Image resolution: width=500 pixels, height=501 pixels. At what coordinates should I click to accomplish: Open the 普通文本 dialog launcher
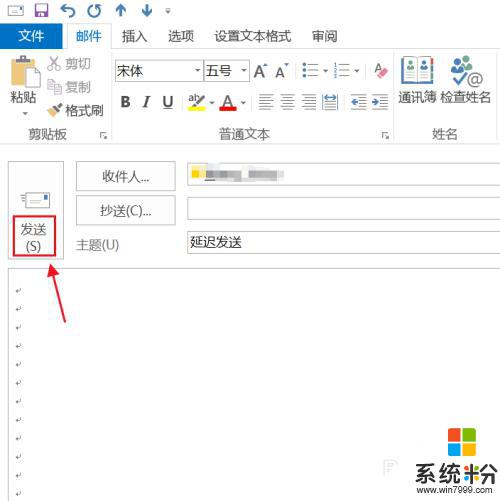pos(385,135)
